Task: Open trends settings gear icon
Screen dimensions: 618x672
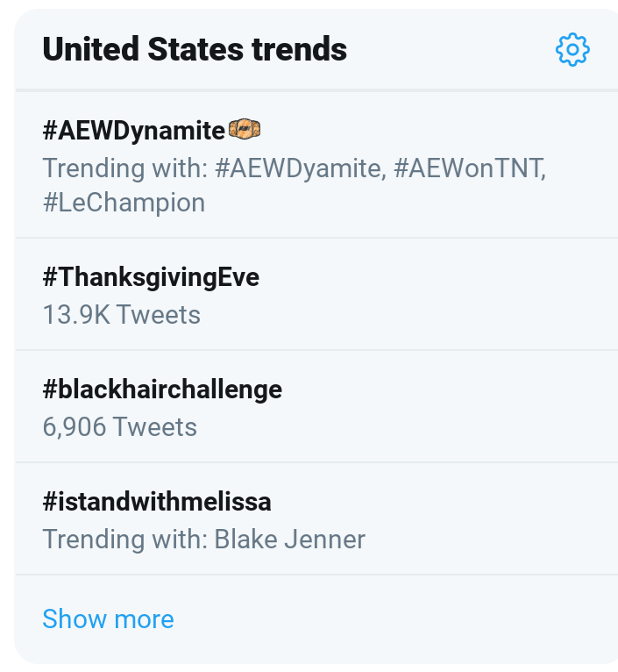Action: coord(572,50)
